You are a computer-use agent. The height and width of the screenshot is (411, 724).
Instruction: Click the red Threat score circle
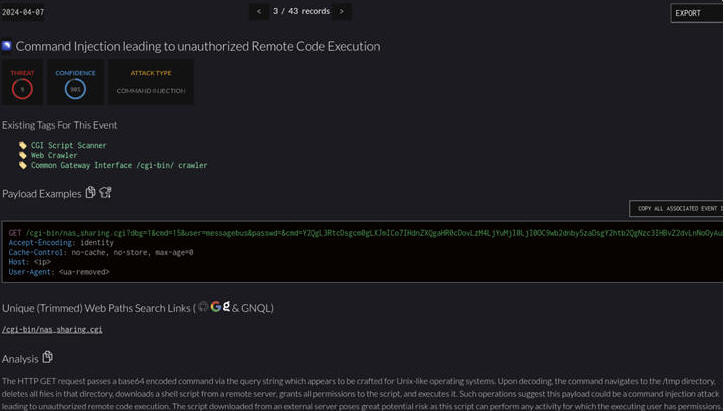[x=22, y=89]
